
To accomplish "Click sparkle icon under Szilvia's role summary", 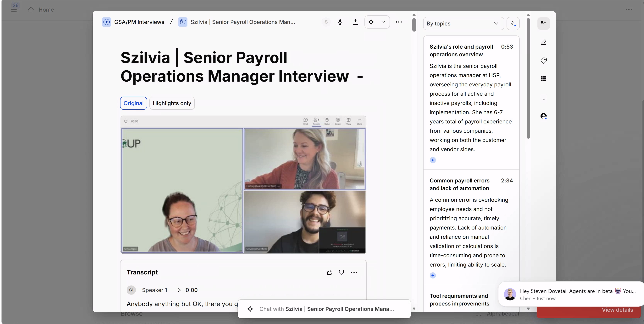I will click(433, 160).
